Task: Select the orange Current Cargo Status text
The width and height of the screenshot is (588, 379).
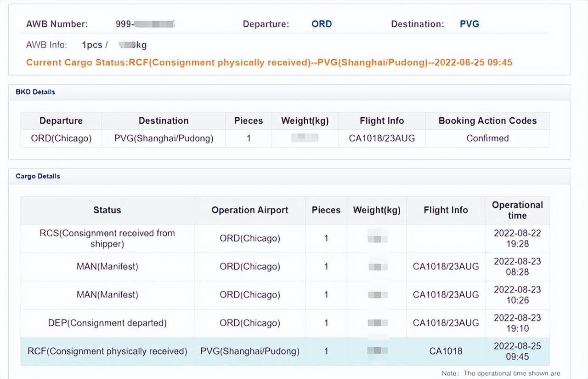Action: coord(269,62)
